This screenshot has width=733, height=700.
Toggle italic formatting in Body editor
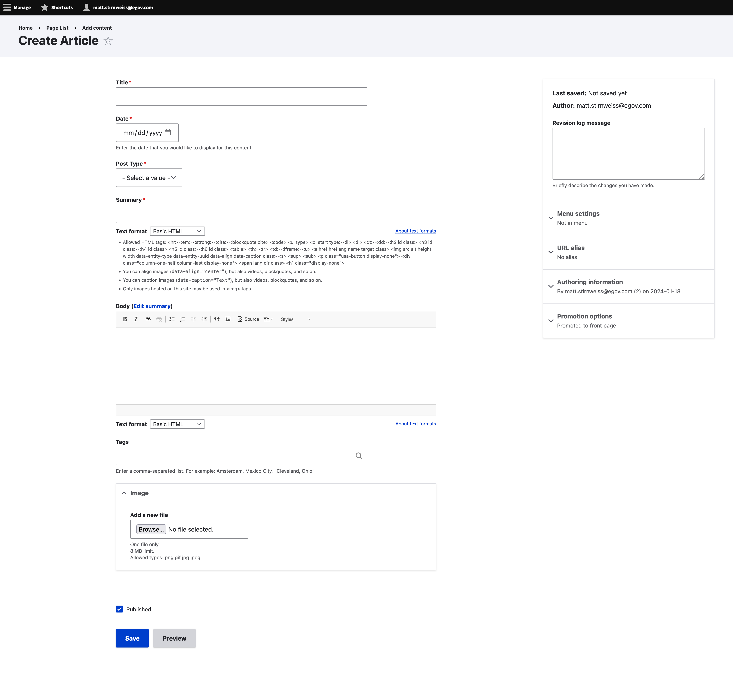[x=136, y=319]
